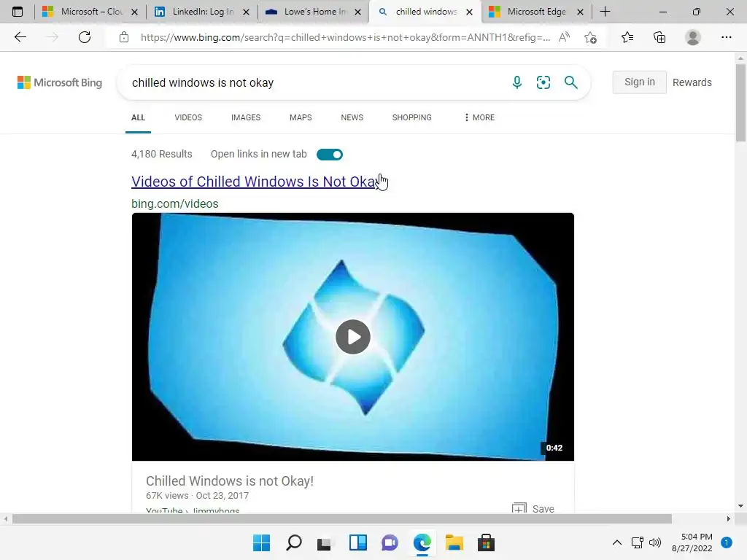Image resolution: width=747 pixels, height=560 pixels.
Task: Open the notification badge in taskbar
Action: pyautogui.click(x=727, y=542)
